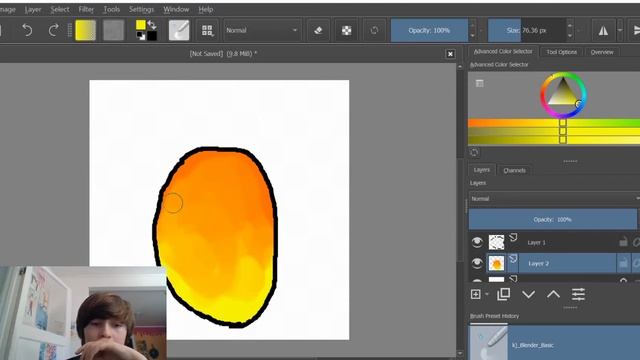This screenshot has height=360, width=640.
Task: Toggle horizontal mirror tool
Action: point(603,30)
